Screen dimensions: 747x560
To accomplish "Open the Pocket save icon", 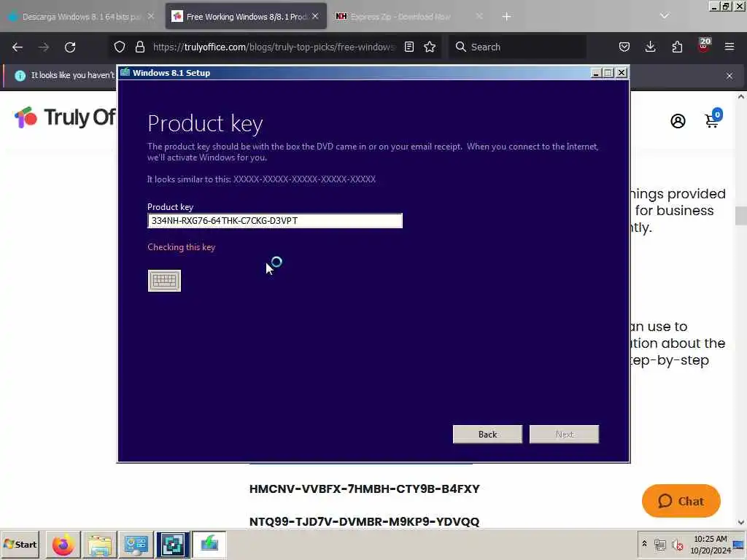I will pos(624,47).
